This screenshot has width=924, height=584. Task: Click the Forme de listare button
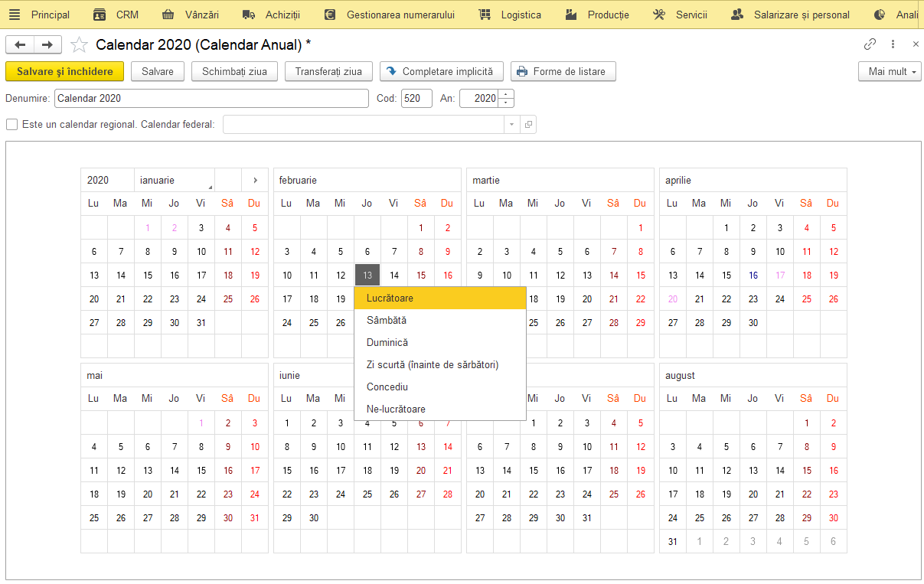[x=563, y=71]
